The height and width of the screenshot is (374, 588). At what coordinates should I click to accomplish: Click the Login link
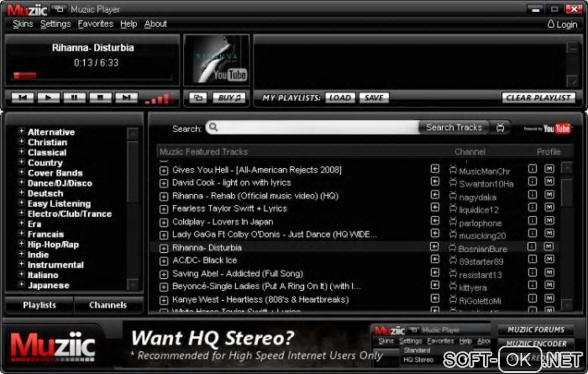[x=562, y=24]
